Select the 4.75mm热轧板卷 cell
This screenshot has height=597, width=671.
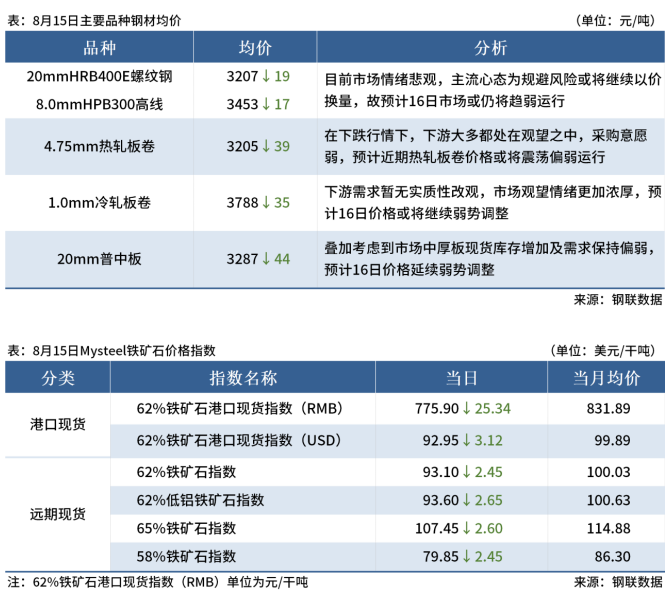99,146
